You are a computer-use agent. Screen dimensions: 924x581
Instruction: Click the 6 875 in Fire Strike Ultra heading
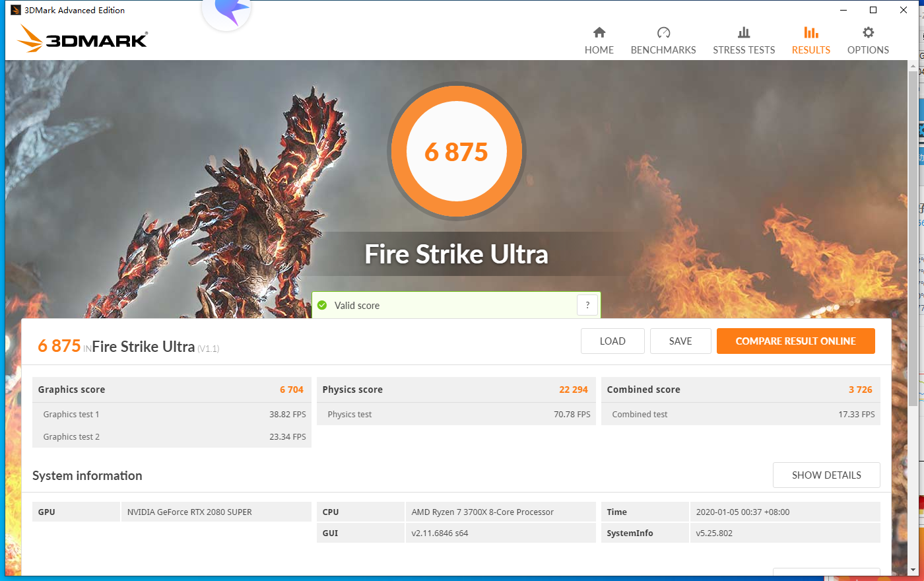(59, 346)
